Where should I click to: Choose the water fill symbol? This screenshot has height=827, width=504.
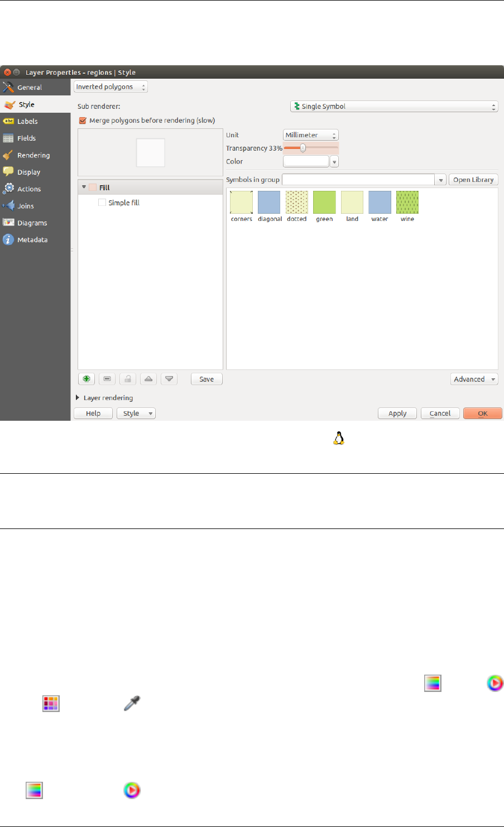(x=380, y=206)
